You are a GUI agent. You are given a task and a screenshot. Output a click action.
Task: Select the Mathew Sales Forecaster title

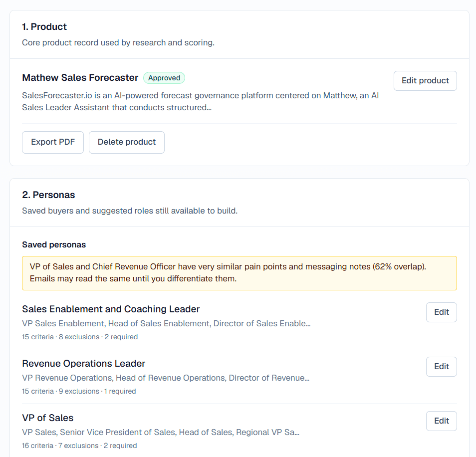(80, 78)
